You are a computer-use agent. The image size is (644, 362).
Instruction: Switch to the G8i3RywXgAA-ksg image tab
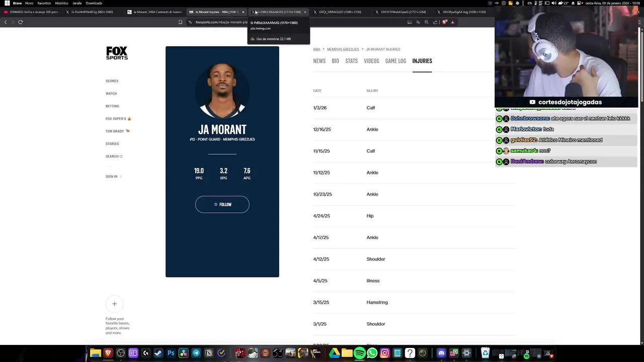pos(464,12)
